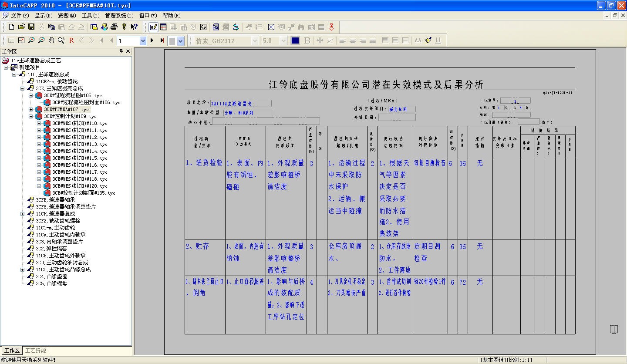627x364 pixels.
Task: Activate the What's This help pointer icon
Action: coord(134,27)
